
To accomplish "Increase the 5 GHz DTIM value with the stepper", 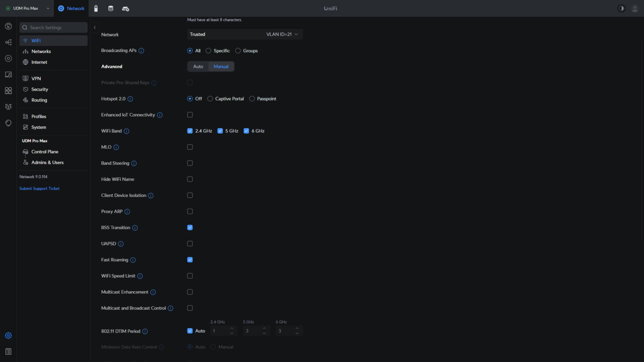I will point(264,328).
